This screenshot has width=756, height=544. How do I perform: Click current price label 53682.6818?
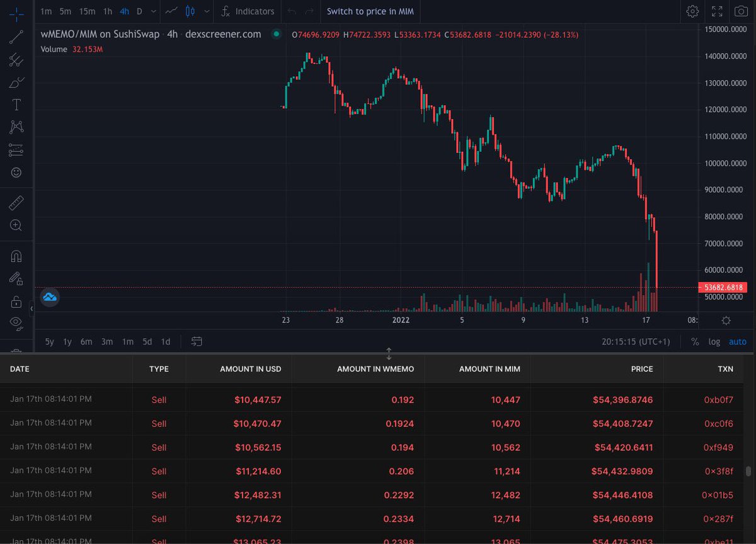(722, 287)
